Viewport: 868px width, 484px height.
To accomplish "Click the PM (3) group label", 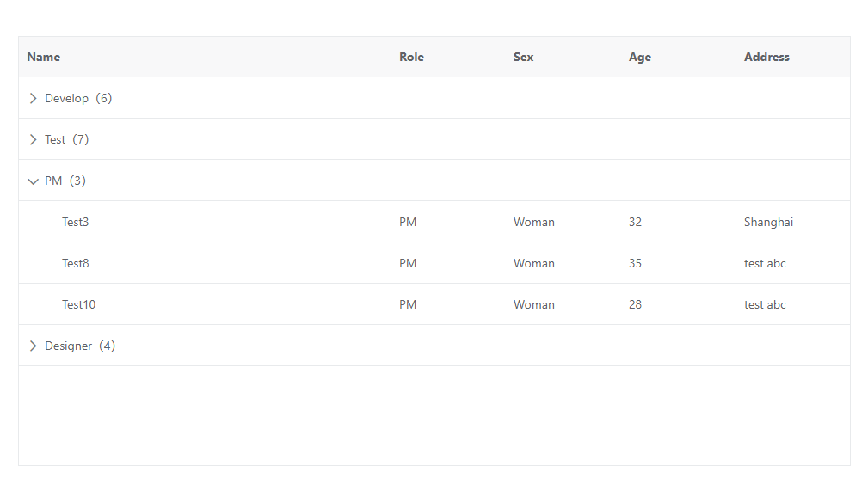I will pyautogui.click(x=65, y=181).
